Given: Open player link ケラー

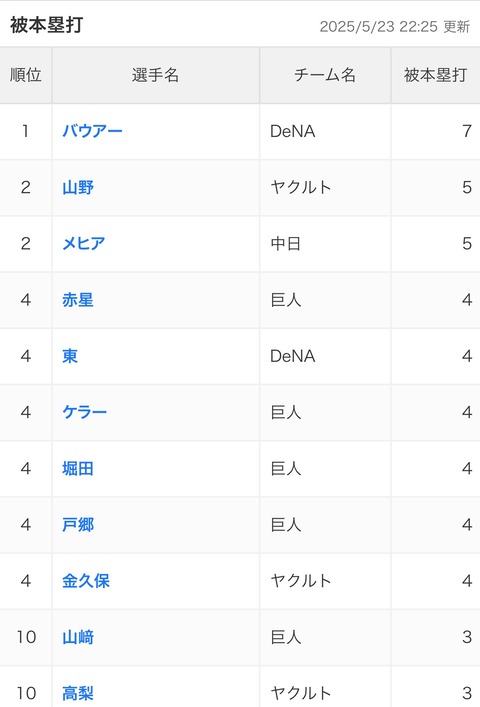Looking at the screenshot, I should coord(84,412).
